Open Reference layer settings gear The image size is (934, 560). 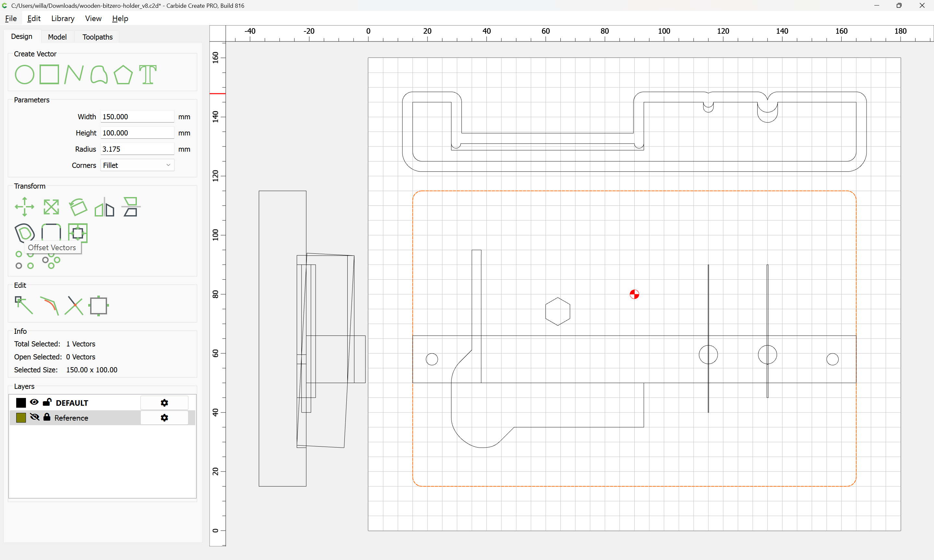pos(164,418)
